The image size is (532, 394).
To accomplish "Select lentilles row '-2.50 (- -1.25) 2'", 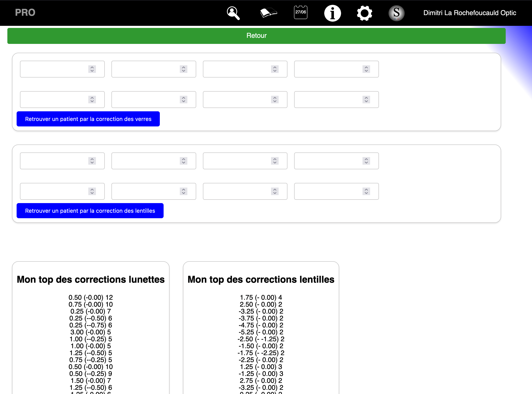I will [261, 339].
